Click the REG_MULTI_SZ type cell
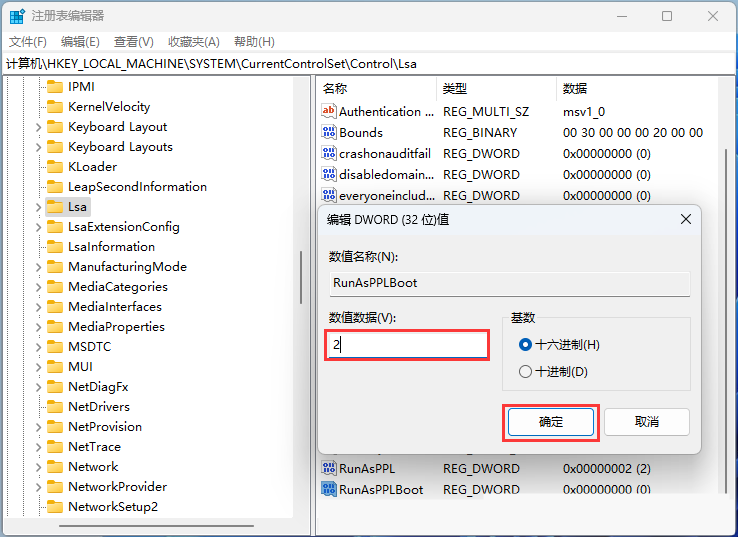 coord(486,112)
